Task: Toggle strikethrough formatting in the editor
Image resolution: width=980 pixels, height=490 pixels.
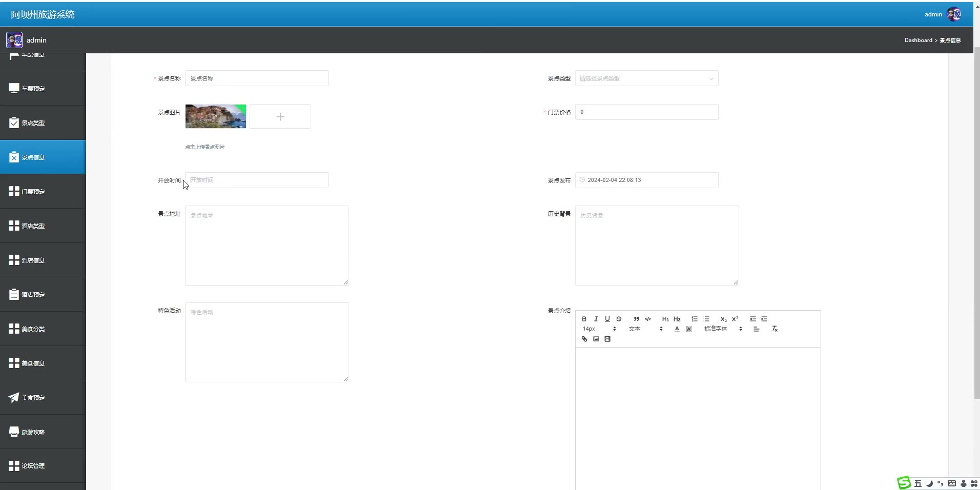Action: point(619,319)
